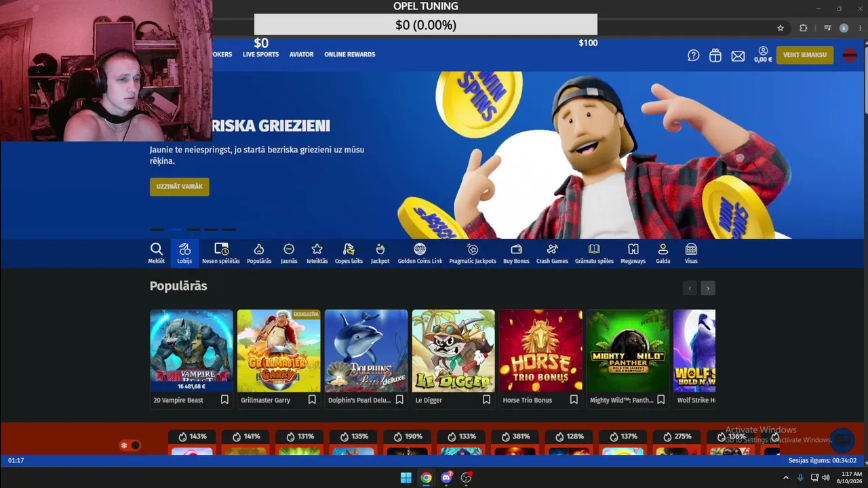Go to LIVE SPORTS in the menu

click(261, 54)
